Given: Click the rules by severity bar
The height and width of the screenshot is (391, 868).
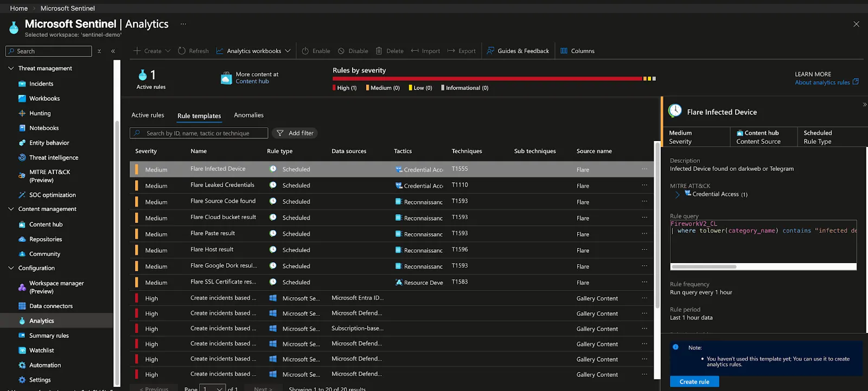Looking at the screenshot, I should click(494, 79).
